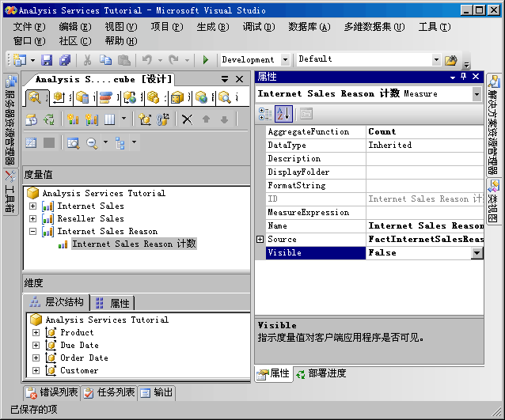Click the Save icon in the toolbar

pos(47,60)
